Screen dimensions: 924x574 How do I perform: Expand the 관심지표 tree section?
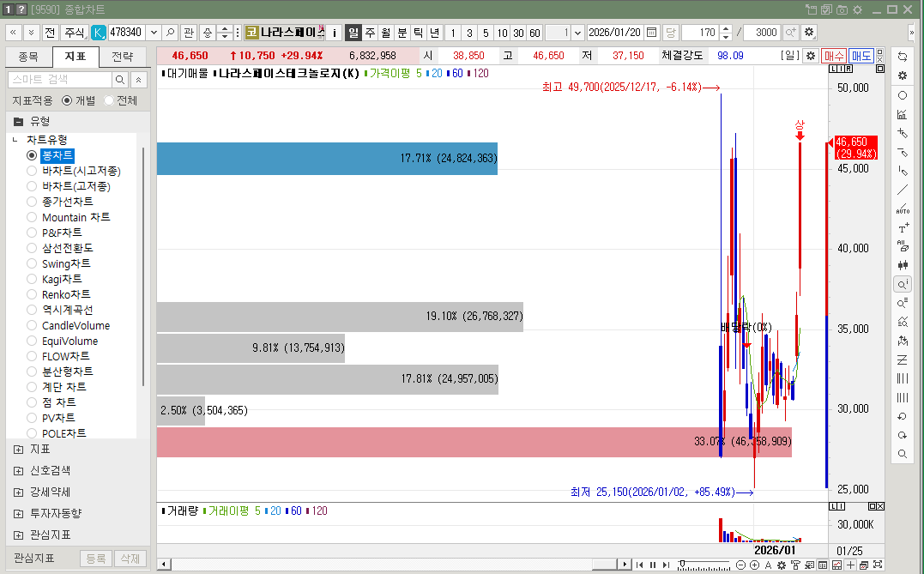18,535
